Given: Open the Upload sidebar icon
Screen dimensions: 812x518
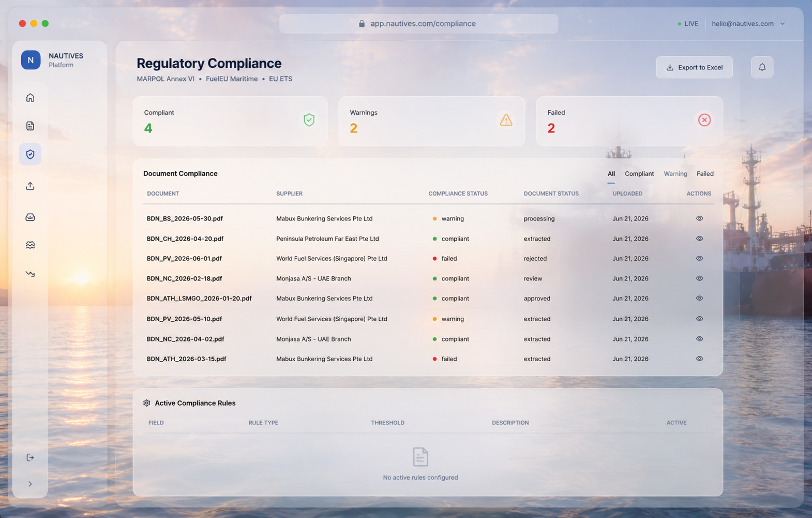Looking at the screenshot, I should click(30, 186).
